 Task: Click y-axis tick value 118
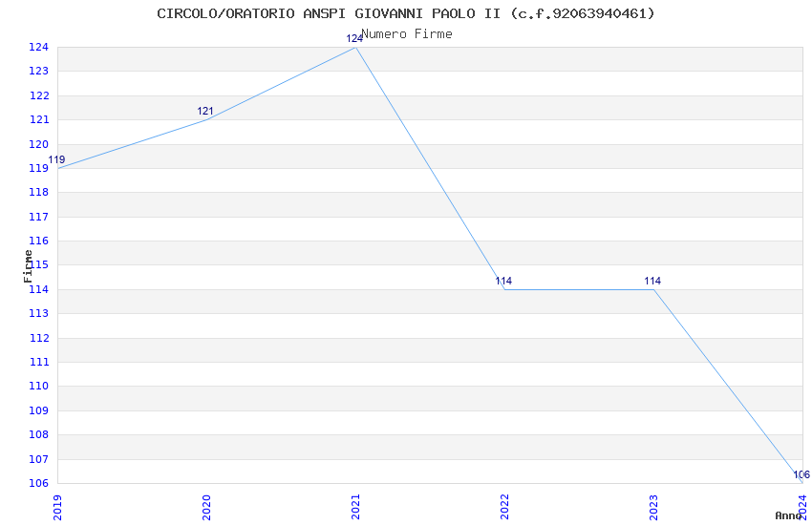click(39, 192)
